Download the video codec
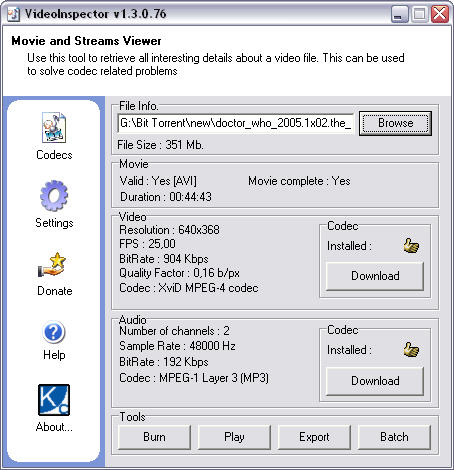 point(375,276)
